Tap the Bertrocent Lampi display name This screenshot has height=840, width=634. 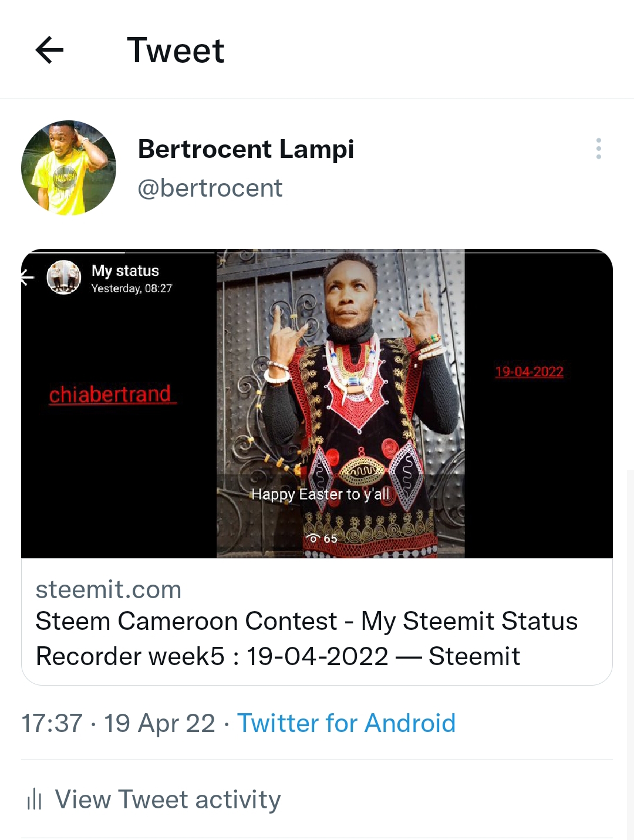coord(246,149)
